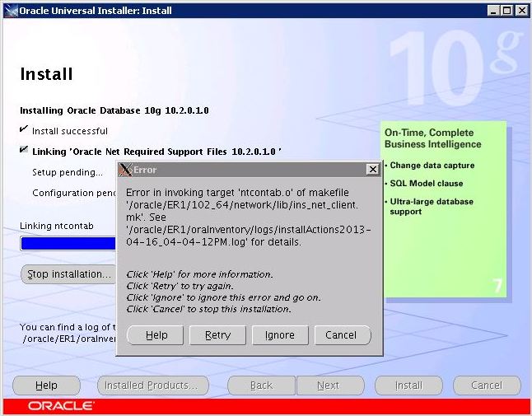
Task: Click the Back button
Action: click(261, 386)
